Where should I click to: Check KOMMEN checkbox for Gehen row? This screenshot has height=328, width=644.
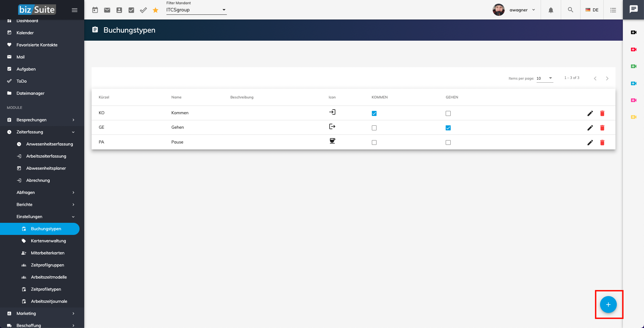point(374,128)
